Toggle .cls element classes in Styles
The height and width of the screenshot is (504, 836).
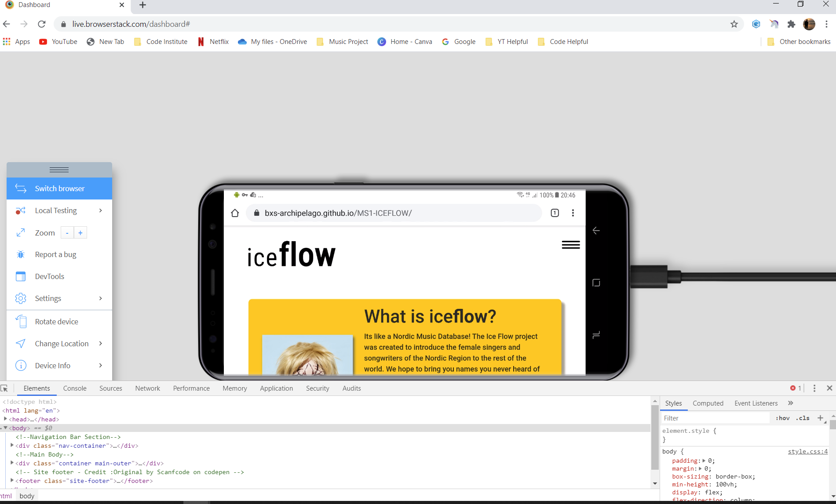pos(803,418)
